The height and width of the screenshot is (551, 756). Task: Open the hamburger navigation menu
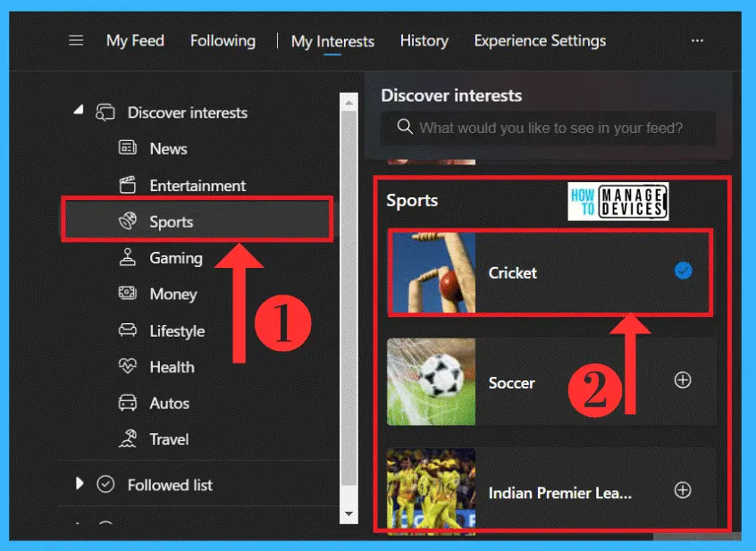pyautogui.click(x=76, y=40)
